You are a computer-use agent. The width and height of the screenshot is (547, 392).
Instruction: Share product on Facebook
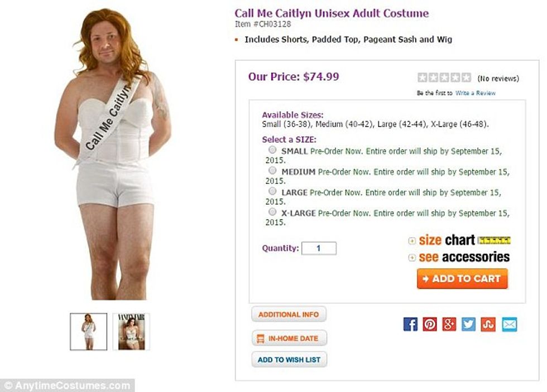coord(410,325)
